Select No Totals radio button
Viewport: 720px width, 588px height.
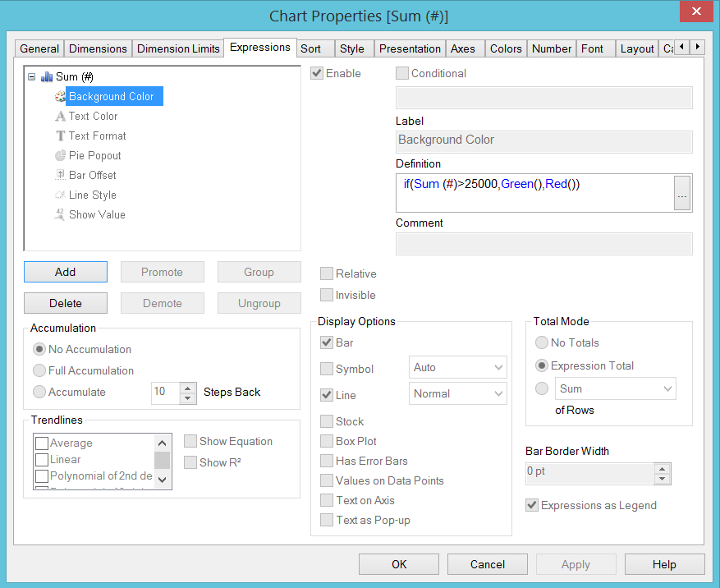(542, 342)
